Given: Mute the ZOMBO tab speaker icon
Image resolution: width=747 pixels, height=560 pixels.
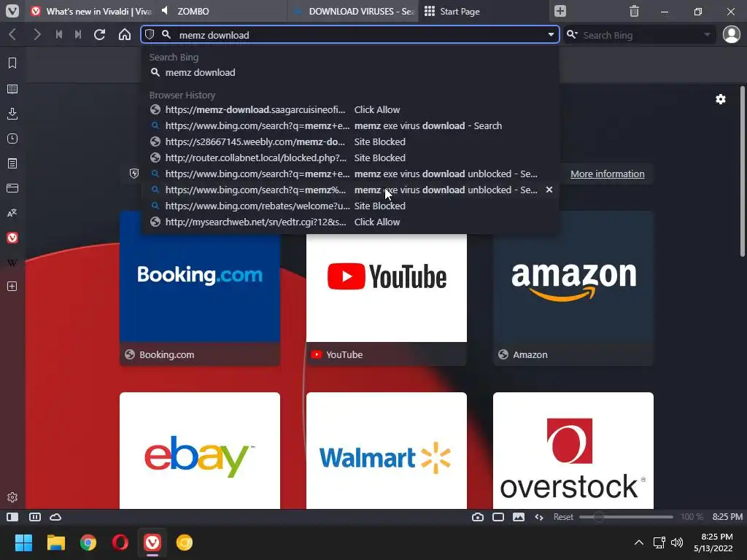Looking at the screenshot, I should [165, 11].
